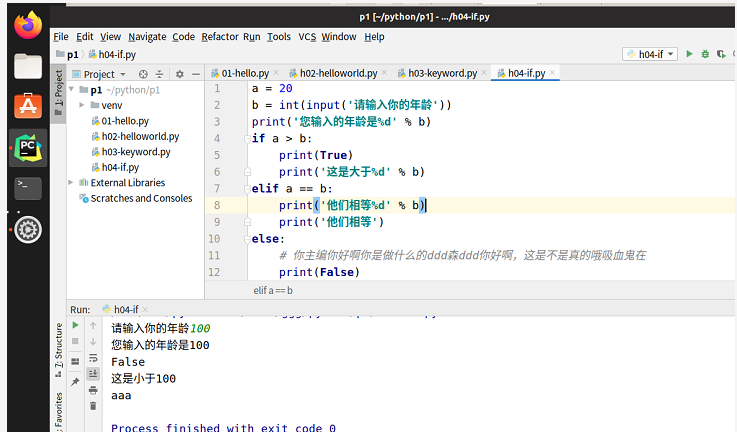Click locate-file target icon in Project panel

click(144, 74)
